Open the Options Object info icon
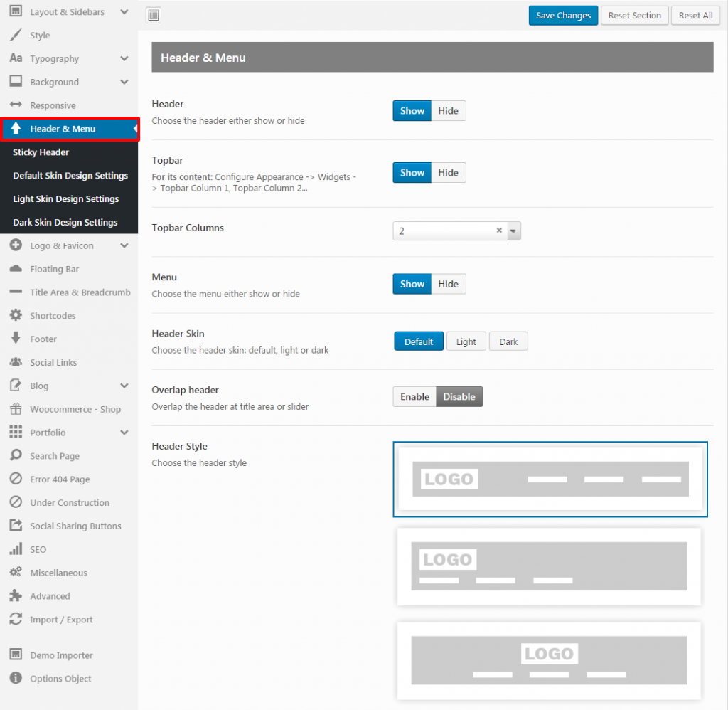 pos(16,679)
